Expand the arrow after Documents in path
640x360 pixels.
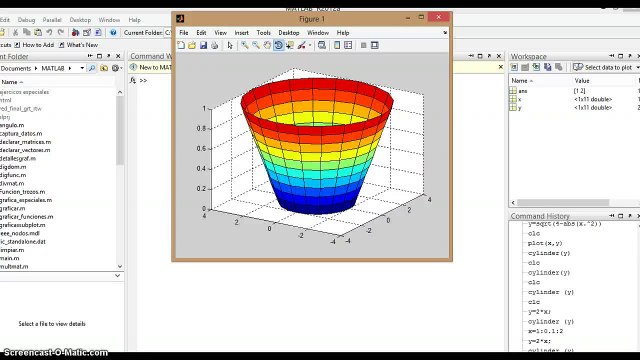(36, 68)
